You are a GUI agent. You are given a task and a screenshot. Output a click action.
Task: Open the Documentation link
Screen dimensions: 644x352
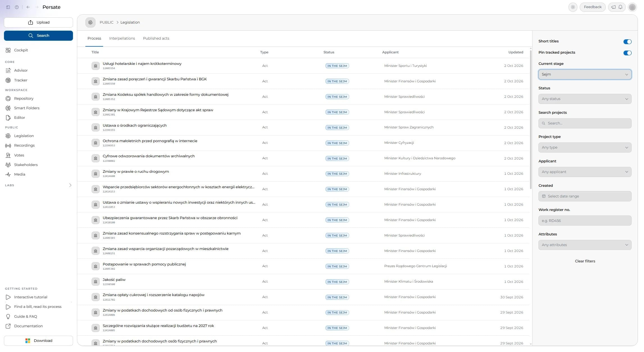[28, 326]
